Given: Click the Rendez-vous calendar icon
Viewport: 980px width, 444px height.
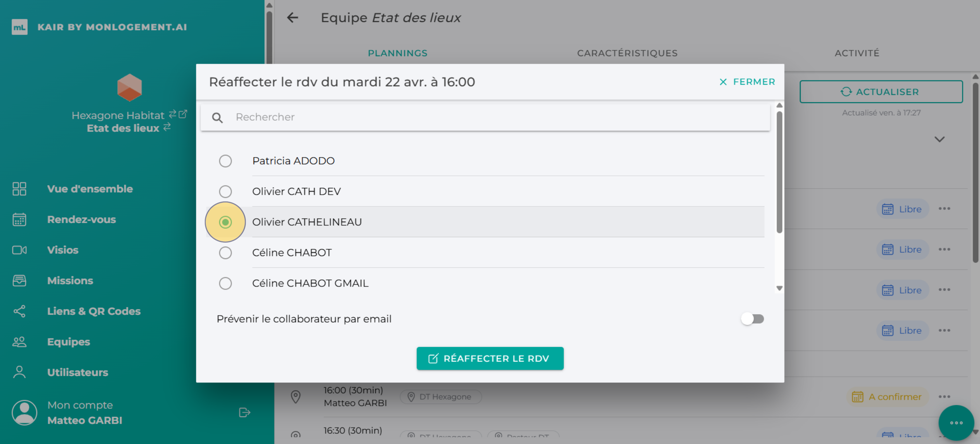Looking at the screenshot, I should 19,219.
